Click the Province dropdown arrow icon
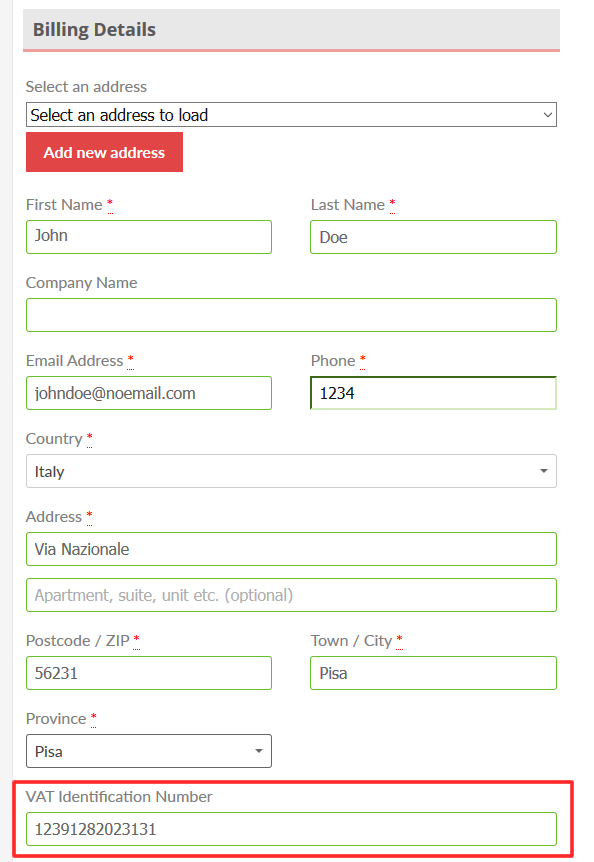 coord(258,751)
